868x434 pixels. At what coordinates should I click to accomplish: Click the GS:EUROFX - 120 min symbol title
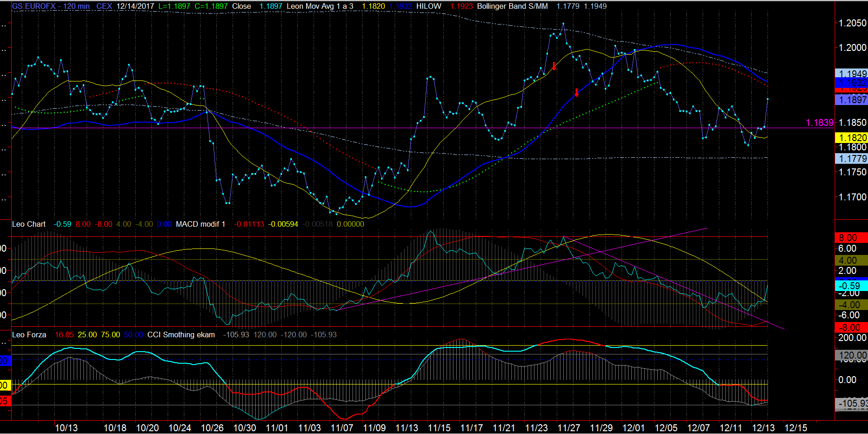[x=51, y=6]
